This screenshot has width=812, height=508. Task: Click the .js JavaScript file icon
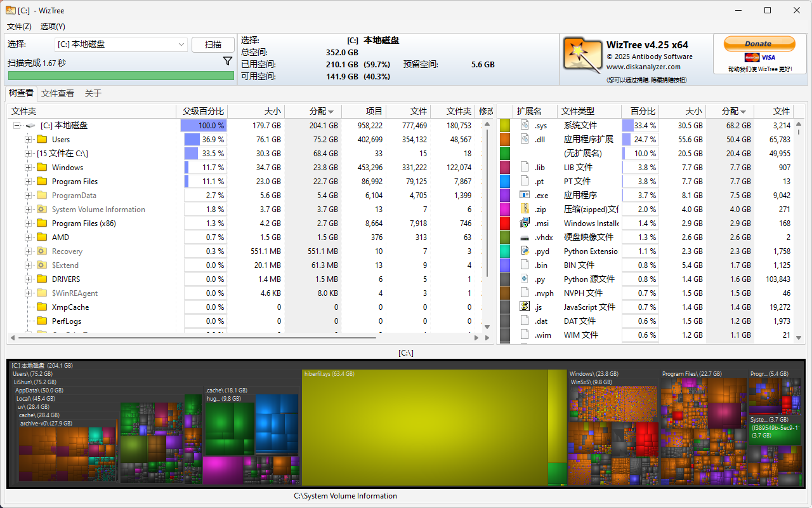pos(525,307)
